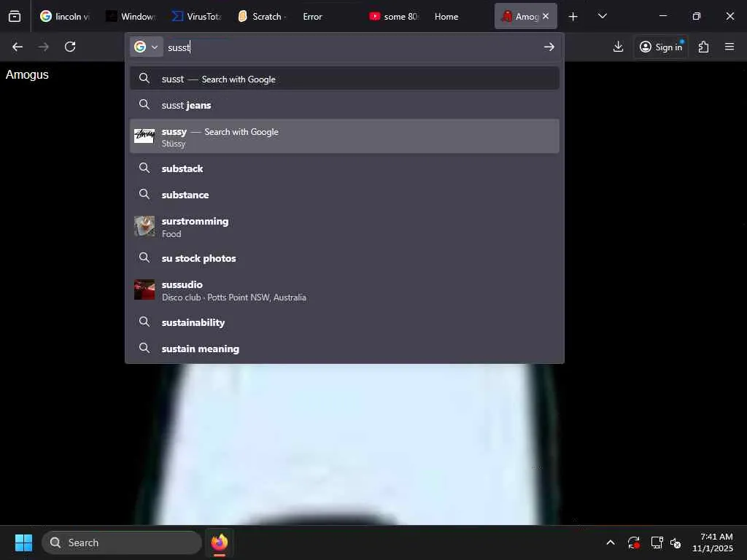Click the sync tray icon with red dot
Image resolution: width=747 pixels, height=560 pixels.
coord(634,542)
